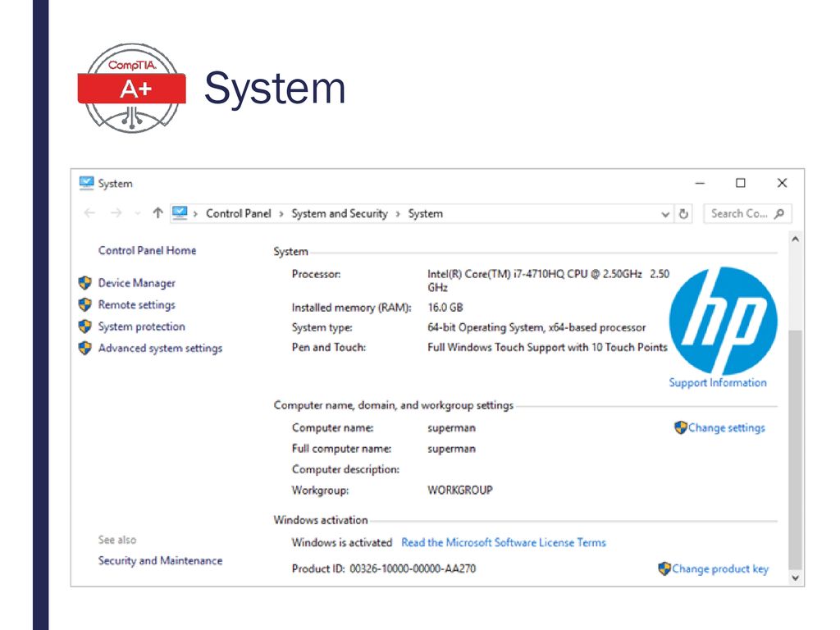Click the HP logo image
Viewport: 840px width, 630px height.
[x=724, y=321]
